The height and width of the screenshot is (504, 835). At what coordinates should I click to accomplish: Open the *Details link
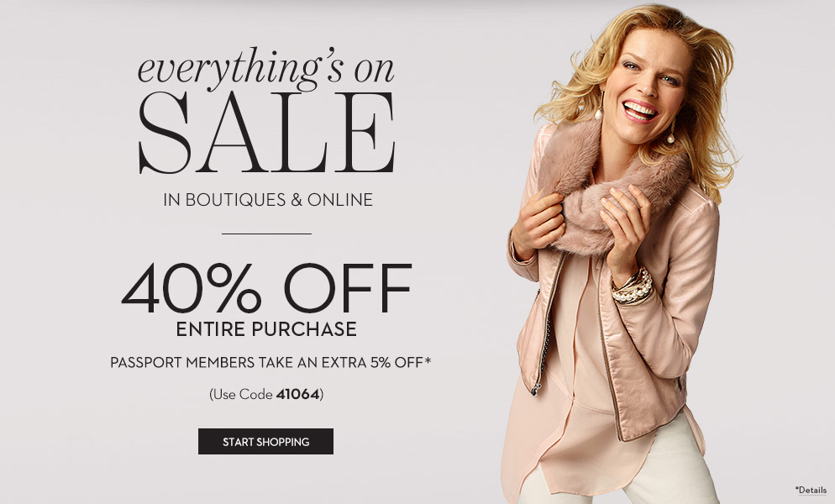coord(811,490)
